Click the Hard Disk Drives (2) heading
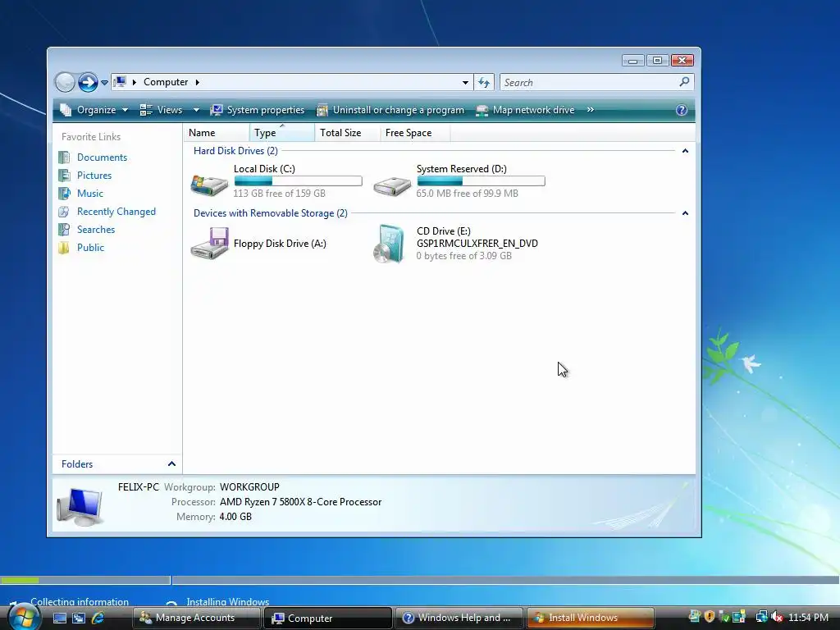This screenshot has height=630, width=840. point(235,151)
